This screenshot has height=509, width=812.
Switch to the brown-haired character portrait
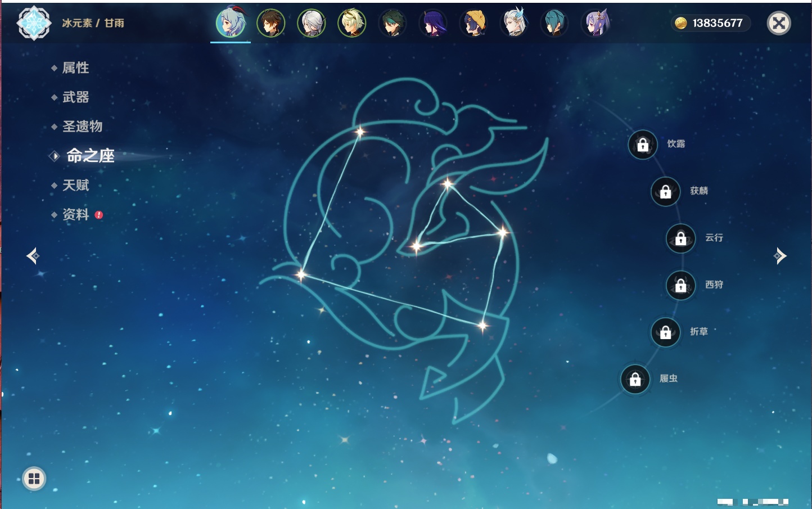pyautogui.click(x=270, y=24)
